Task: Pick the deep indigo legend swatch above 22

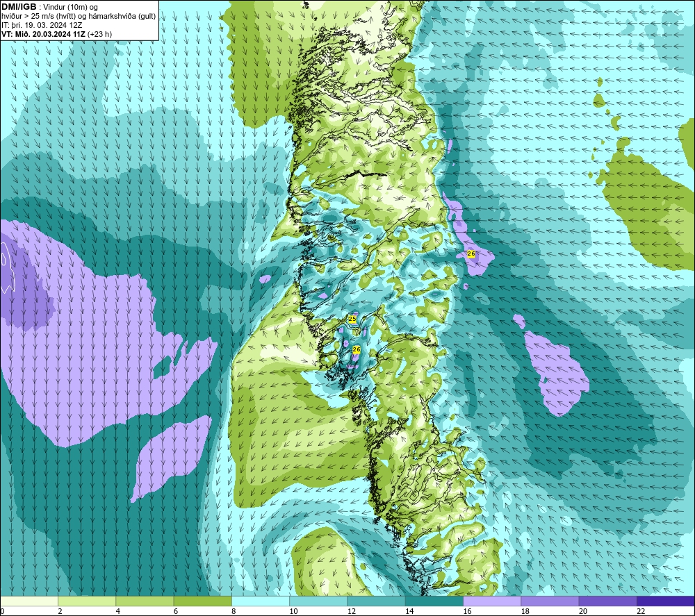Action: point(666,601)
